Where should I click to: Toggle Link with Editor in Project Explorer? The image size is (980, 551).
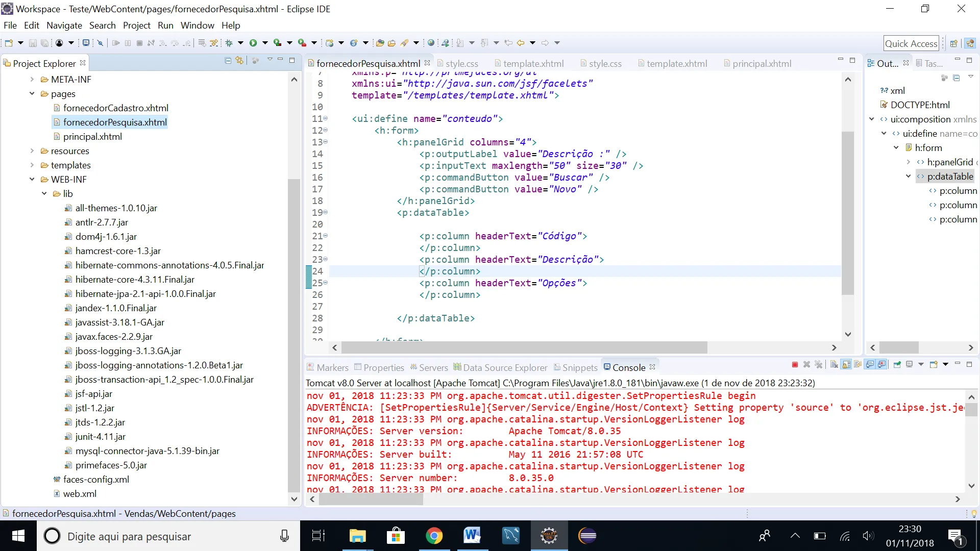239,60
